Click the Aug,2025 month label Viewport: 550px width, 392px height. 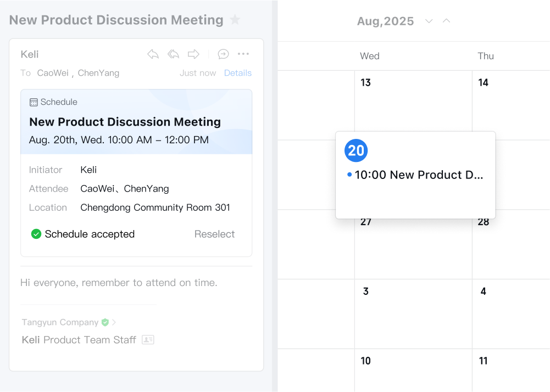coord(385,21)
